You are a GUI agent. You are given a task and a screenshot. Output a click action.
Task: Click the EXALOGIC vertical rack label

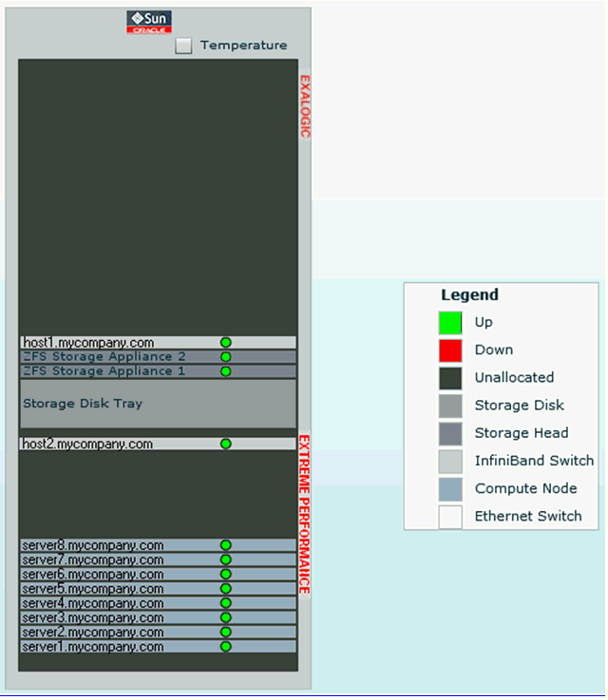pos(304,106)
